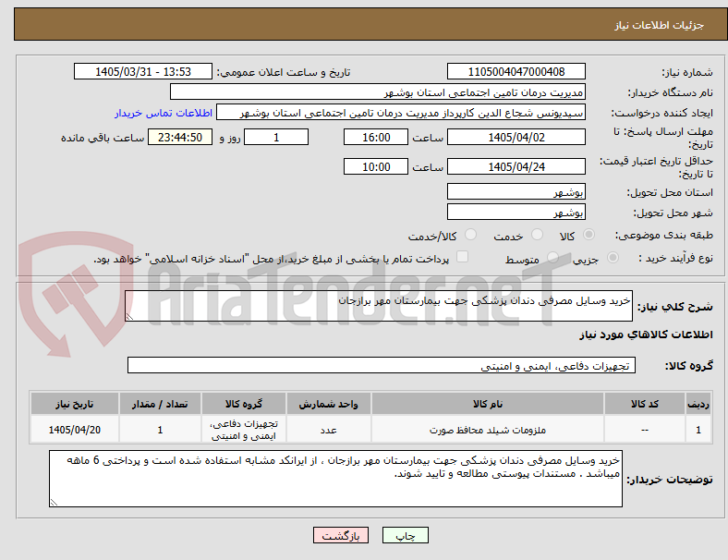Choose the متوسط purchase type radio
This screenshot has width=728, height=560.
(x=552, y=257)
